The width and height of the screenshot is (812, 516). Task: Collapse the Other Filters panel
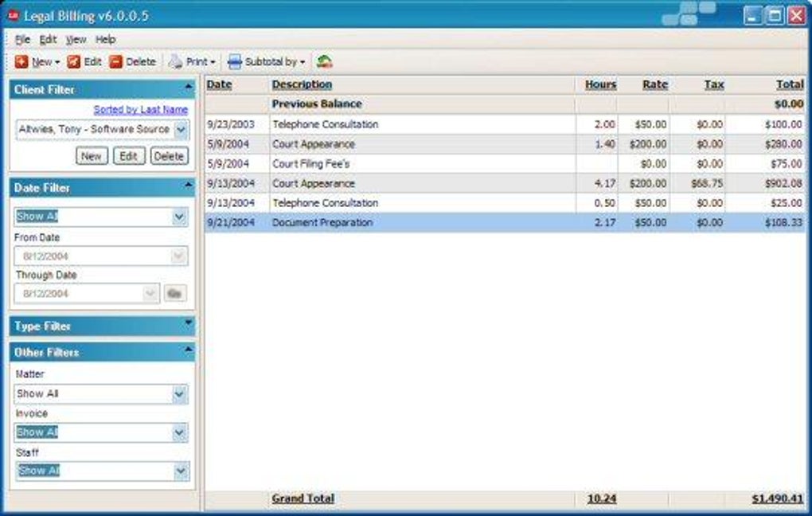pos(188,350)
